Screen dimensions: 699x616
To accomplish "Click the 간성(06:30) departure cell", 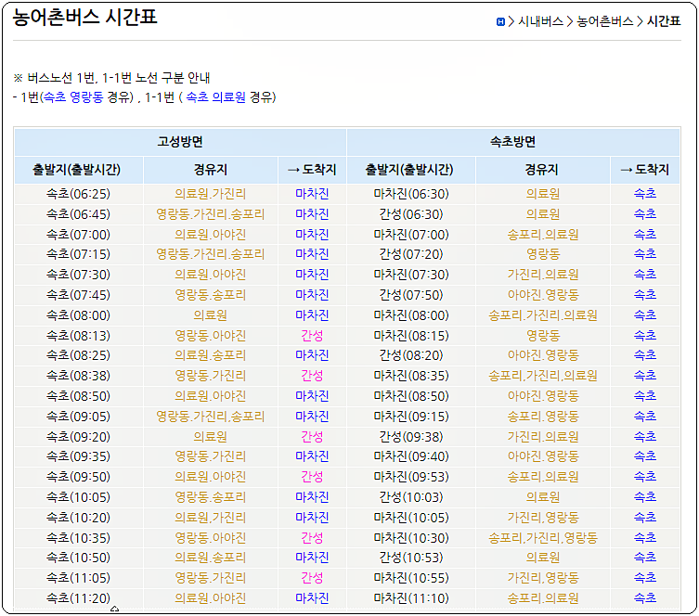I will (411, 214).
